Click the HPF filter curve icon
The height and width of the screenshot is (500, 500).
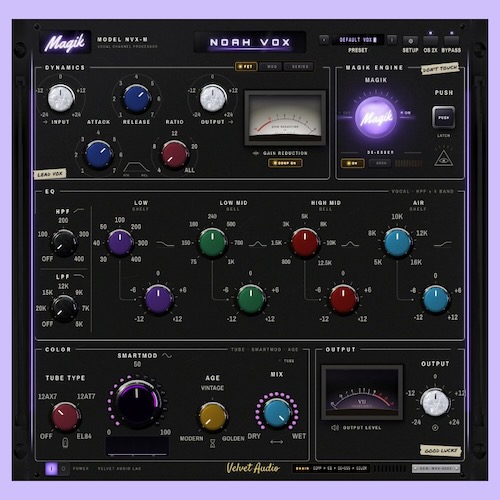click(x=79, y=211)
